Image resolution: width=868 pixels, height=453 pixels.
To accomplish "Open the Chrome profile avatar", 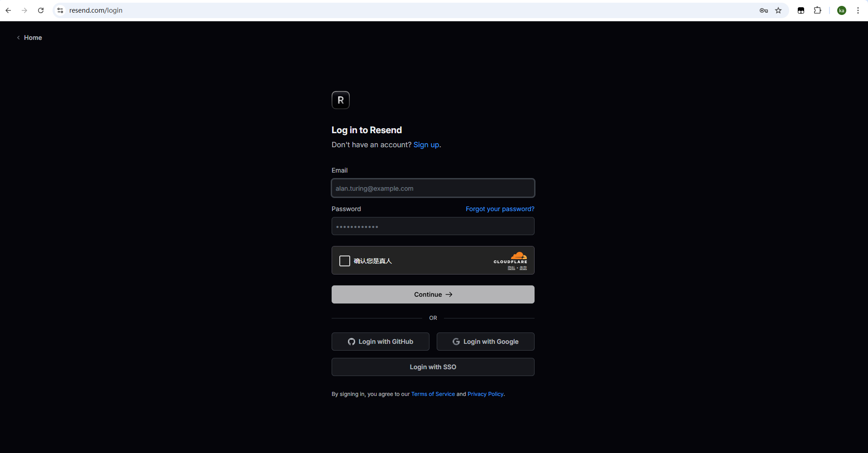I will (841, 10).
